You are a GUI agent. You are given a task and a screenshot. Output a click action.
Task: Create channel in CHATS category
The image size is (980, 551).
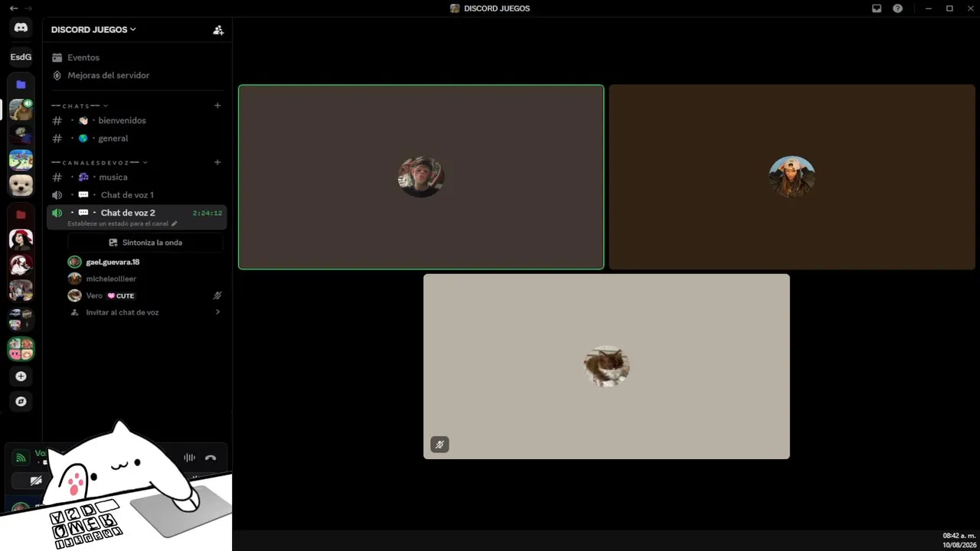coord(217,106)
